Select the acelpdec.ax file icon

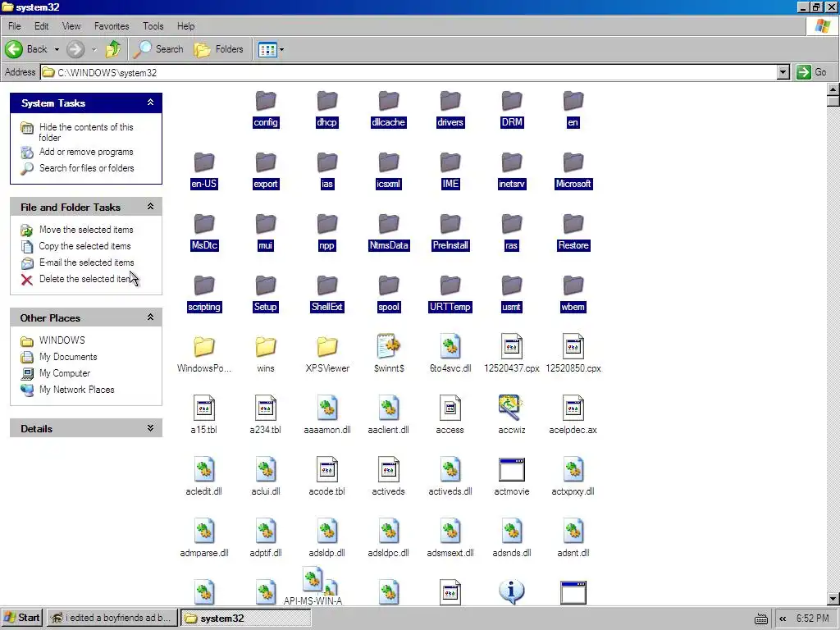pyautogui.click(x=573, y=409)
